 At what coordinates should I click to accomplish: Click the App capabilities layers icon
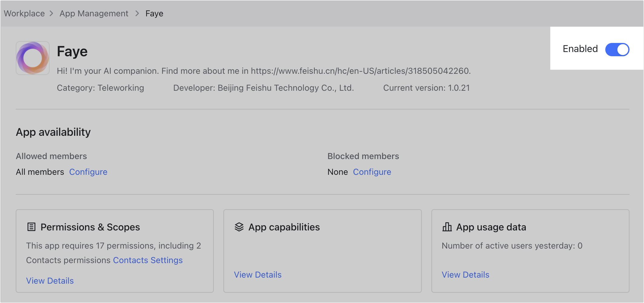tap(239, 227)
